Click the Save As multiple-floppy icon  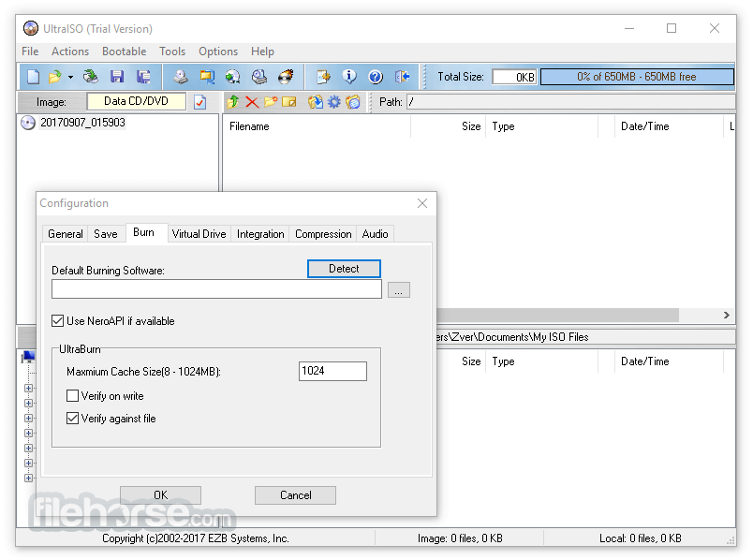pyautogui.click(x=143, y=77)
